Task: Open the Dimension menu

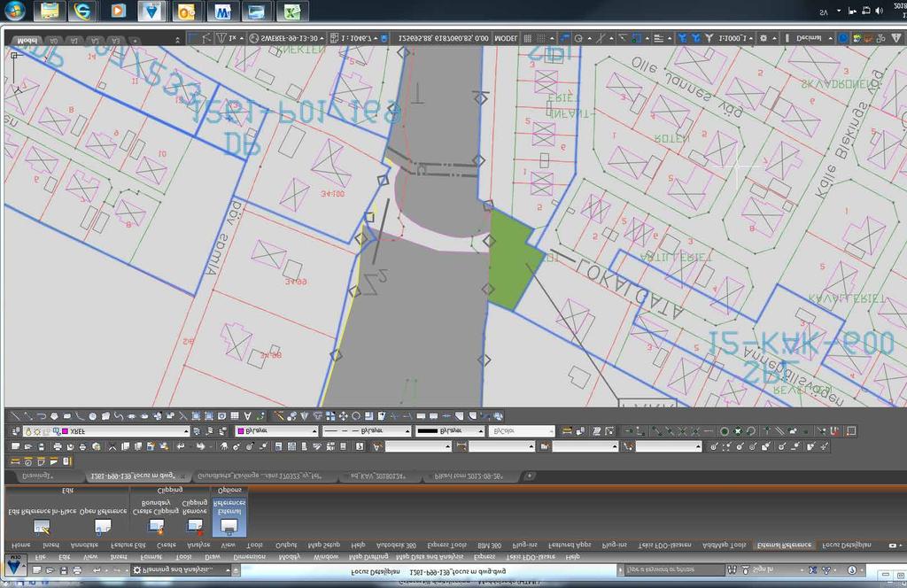Action: pyautogui.click(x=249, y=557)
